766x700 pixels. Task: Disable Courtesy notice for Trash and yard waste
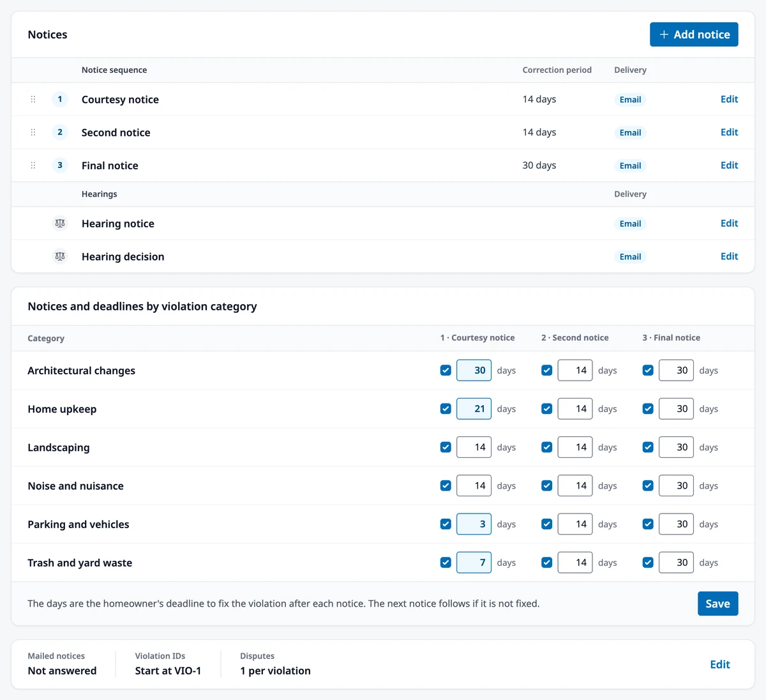tap(446, 563)
